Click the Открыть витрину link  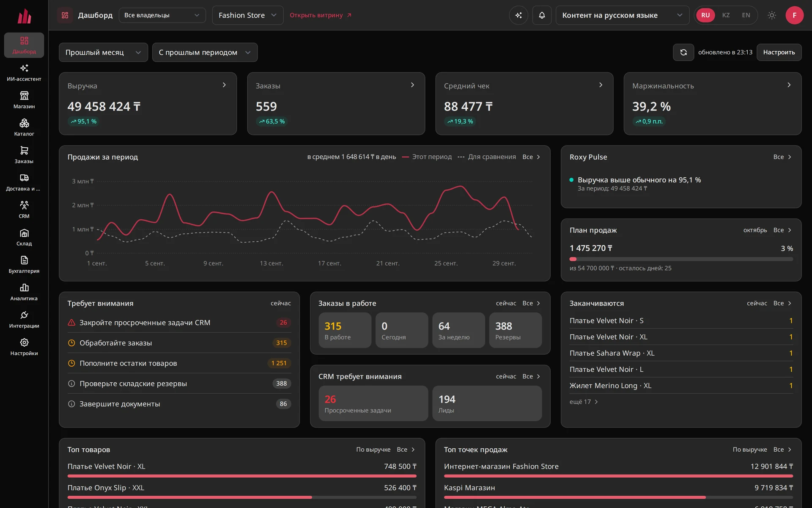(321, 15)
